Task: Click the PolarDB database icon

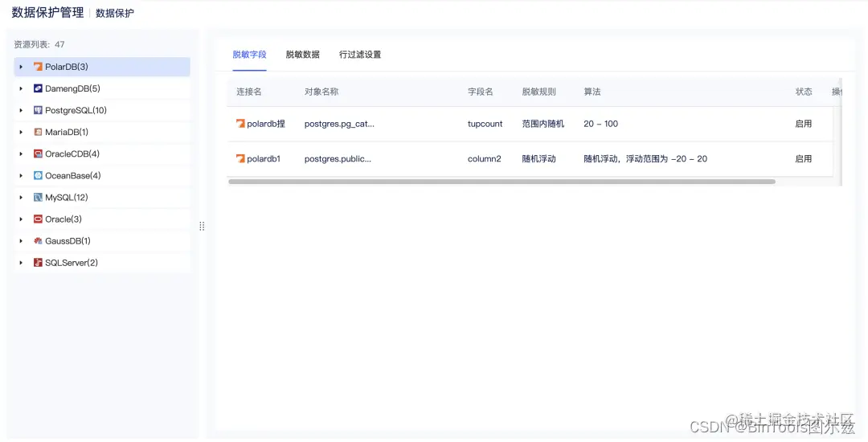Action: 38,67
